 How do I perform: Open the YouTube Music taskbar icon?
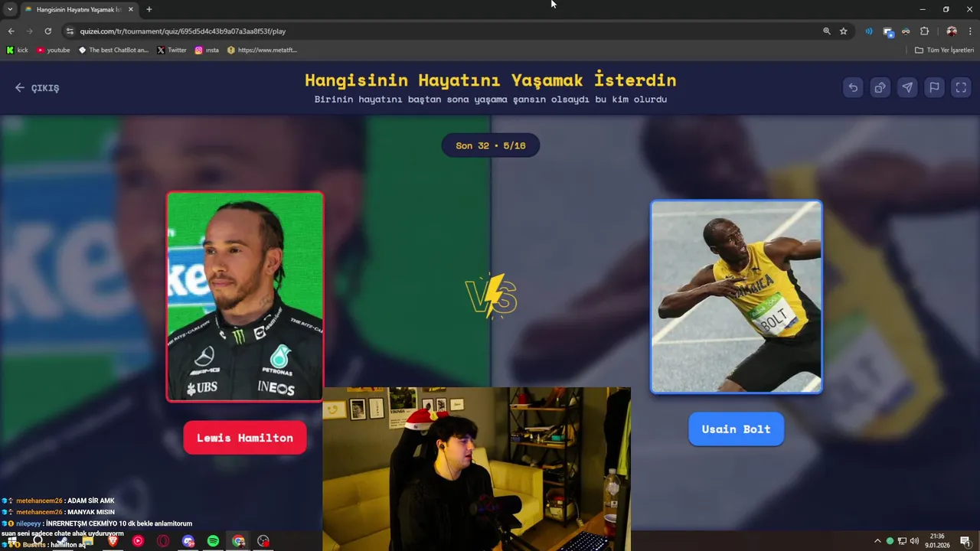138,541
